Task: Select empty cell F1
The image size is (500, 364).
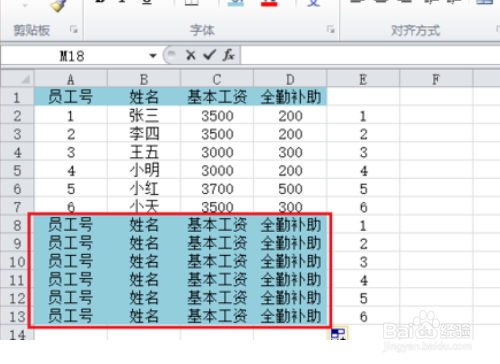Action: point(436,97)
